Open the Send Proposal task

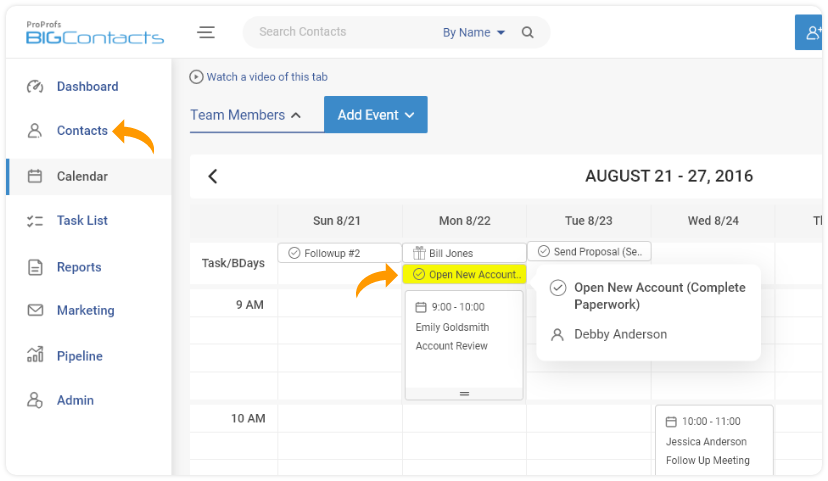pos(589,251)
